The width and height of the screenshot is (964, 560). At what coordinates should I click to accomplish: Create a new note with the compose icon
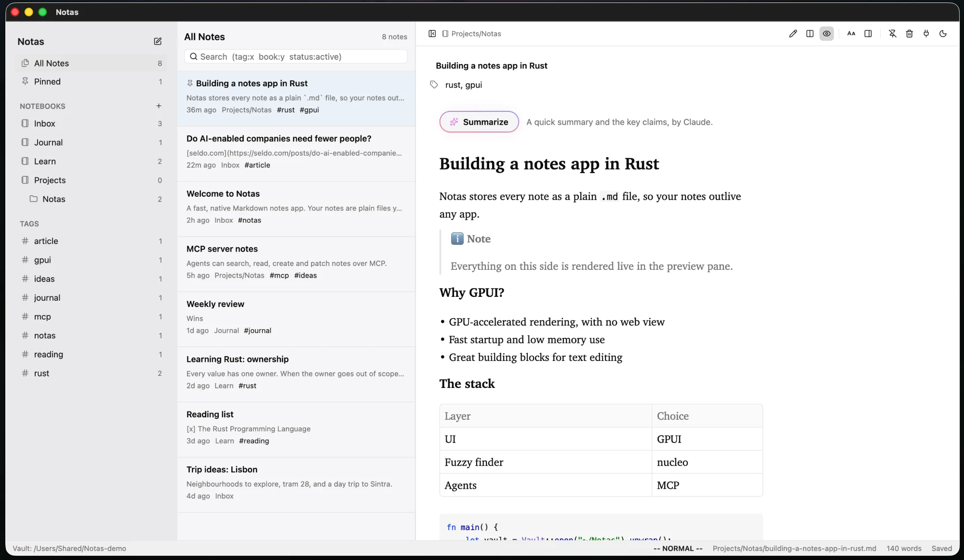pos(158,41)
